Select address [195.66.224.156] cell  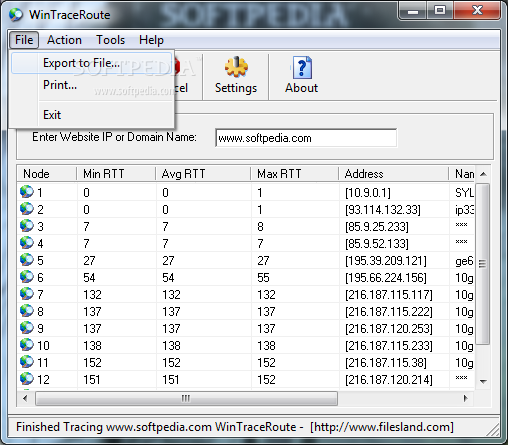click(386, 278)
